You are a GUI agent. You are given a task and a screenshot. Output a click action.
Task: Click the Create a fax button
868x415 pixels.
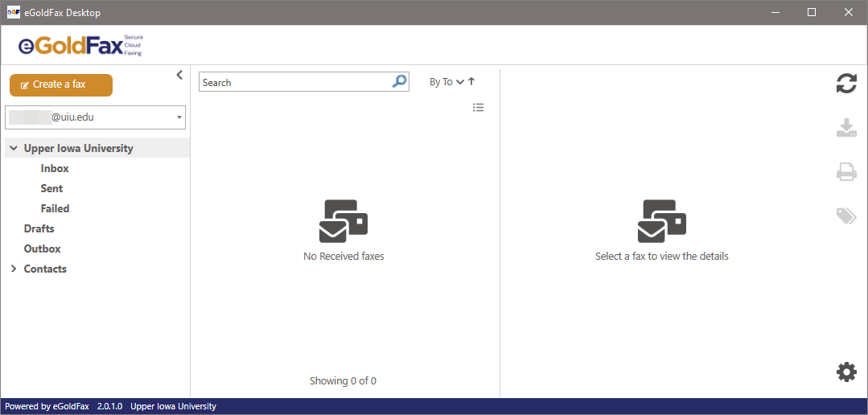61,84
